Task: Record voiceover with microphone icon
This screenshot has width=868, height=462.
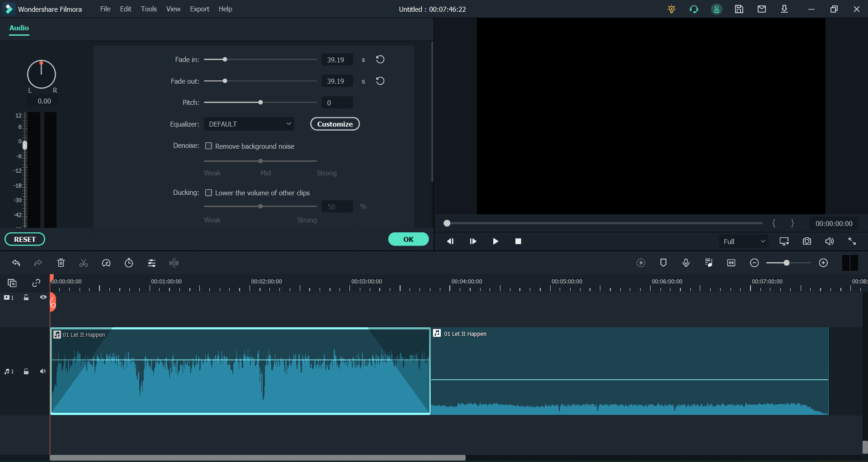Action: 686,263
